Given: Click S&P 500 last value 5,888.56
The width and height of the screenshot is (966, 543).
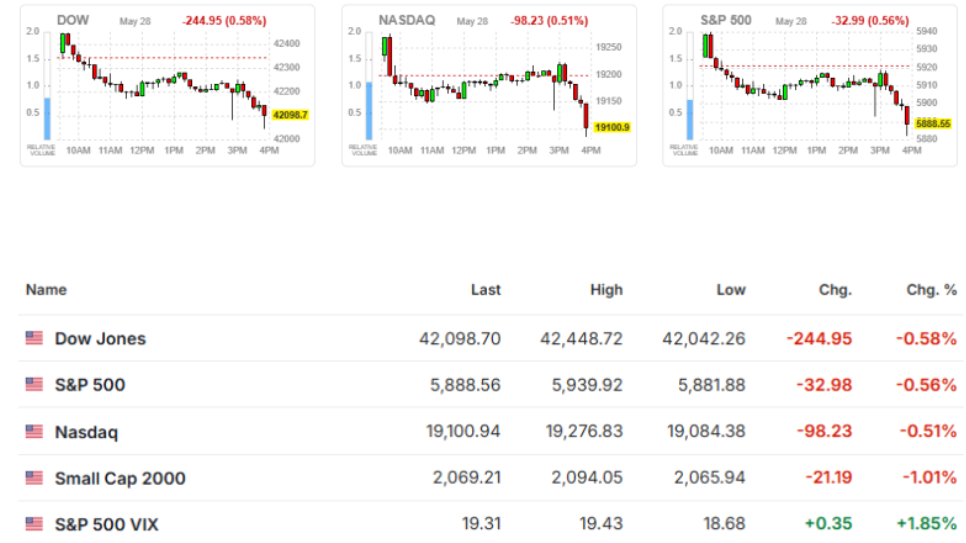Looking at the screenshot, I should (x=465, y=385).
